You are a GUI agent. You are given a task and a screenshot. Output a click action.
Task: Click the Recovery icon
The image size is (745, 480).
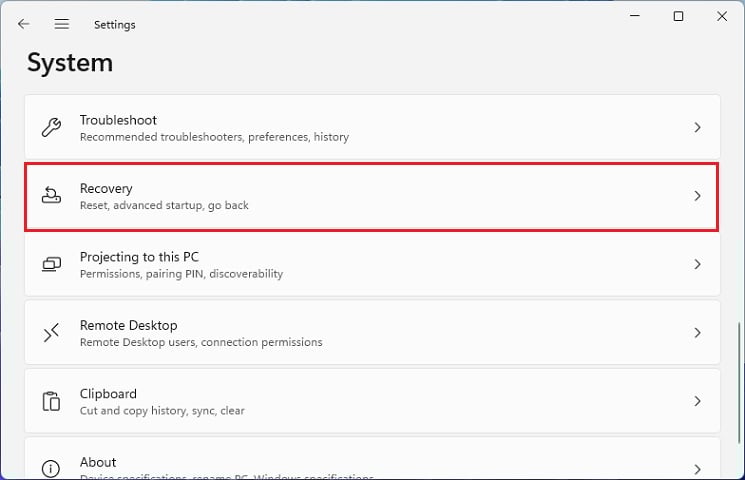pos(51,196)
